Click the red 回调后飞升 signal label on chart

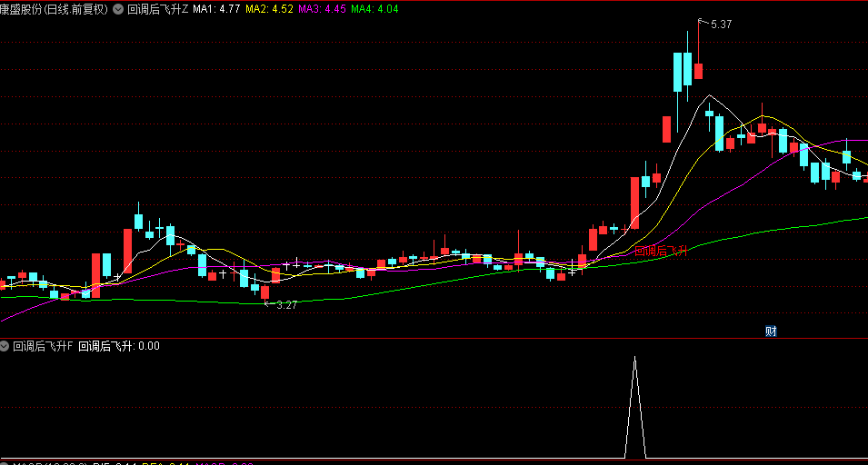[661, 251]
